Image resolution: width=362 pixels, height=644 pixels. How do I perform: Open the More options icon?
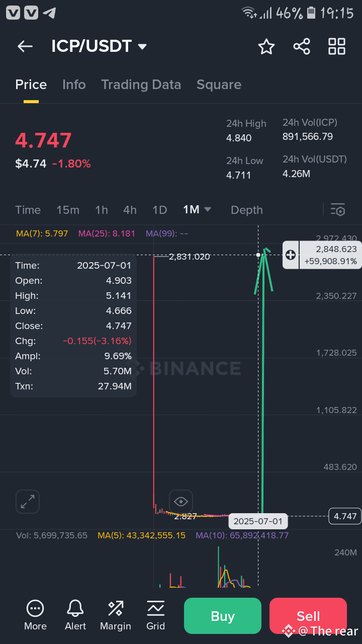(35, 615)
